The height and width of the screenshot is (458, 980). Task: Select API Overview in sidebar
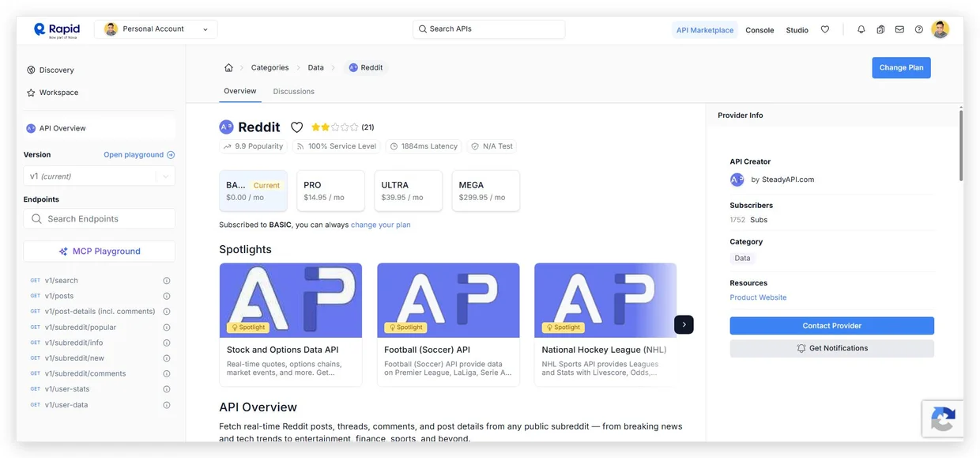click(x=100, y=128)
